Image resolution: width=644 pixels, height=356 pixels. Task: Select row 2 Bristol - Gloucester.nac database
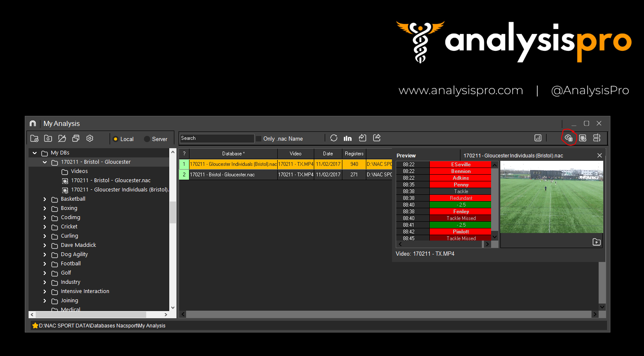coord(286,175)
